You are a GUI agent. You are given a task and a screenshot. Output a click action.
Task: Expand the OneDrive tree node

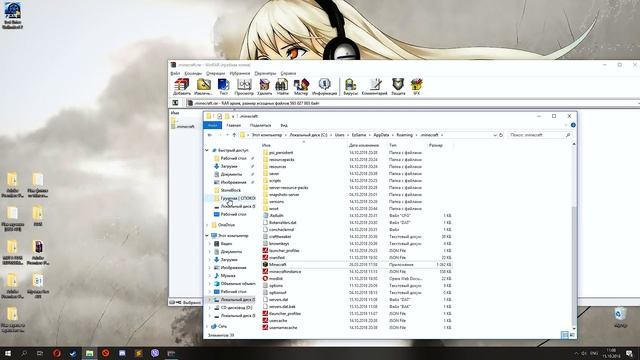[x=207, y=225]
